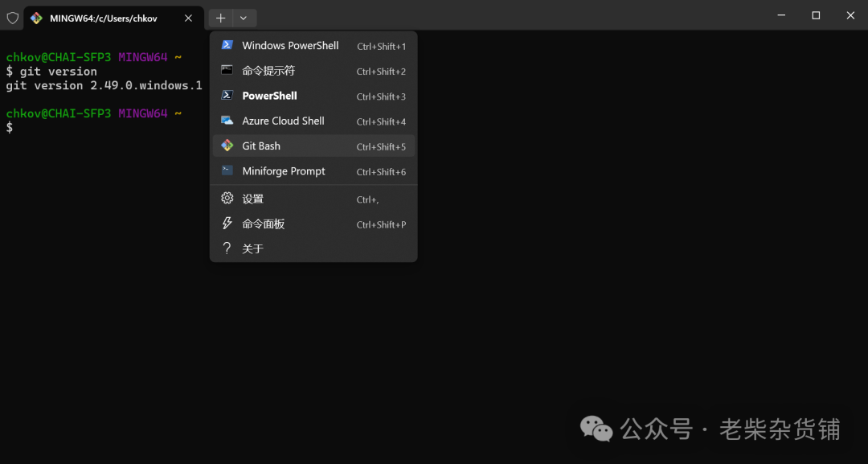Click the shield icon in title bar
The width and height of the screenshot is (868, 464).
coord(12,18)
